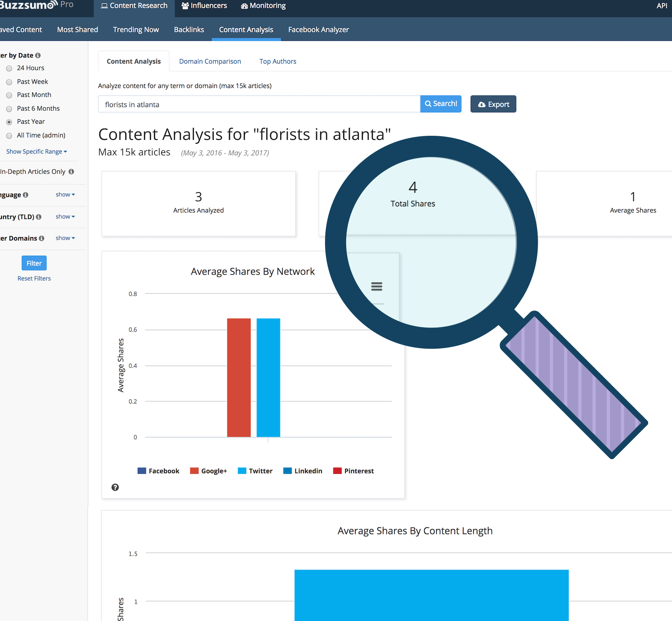
Task: Click the Filter Domains info icon
Action: pyautogui.click(x=42, y=238)
